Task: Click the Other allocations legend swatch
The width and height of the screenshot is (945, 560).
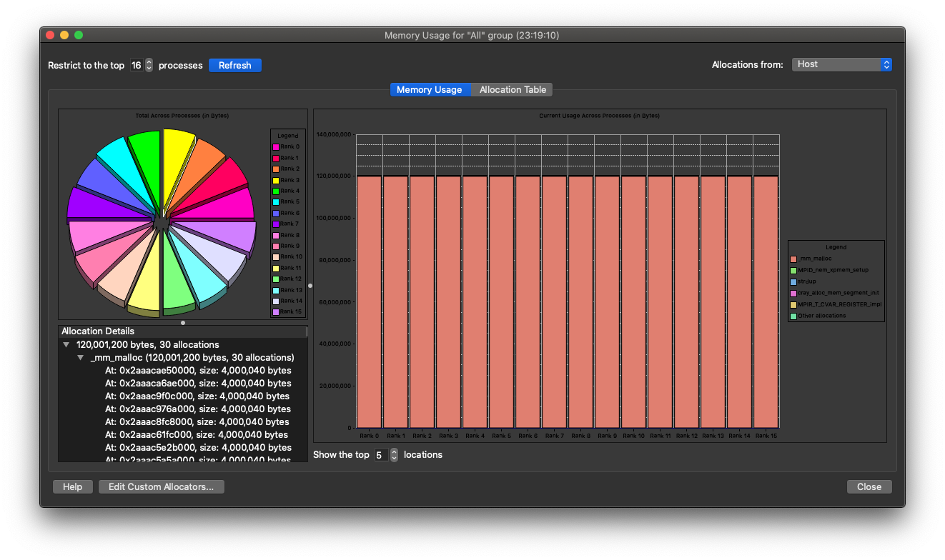Action: pos(795,315)
